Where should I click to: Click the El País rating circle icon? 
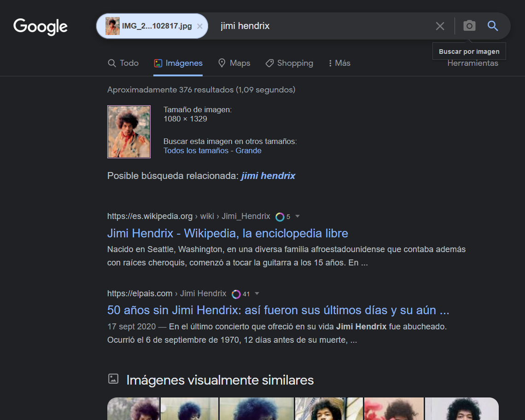236,294
